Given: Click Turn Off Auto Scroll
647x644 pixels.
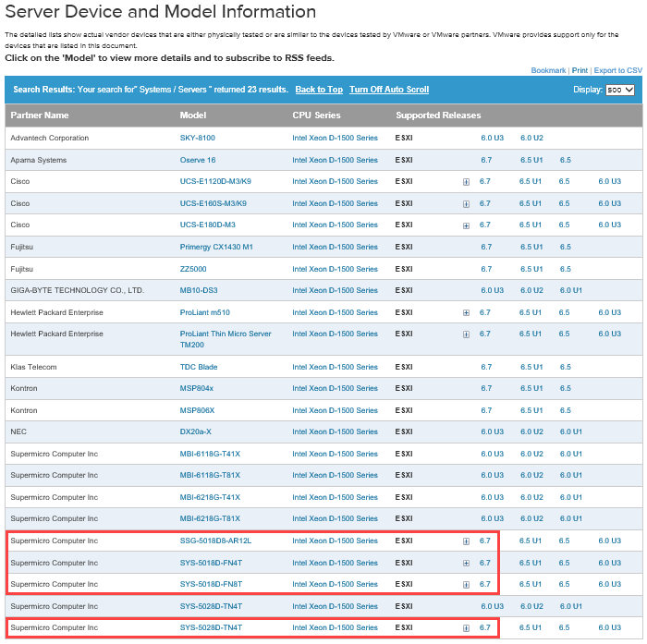Looking at the screenshot, I should (389, 90).
